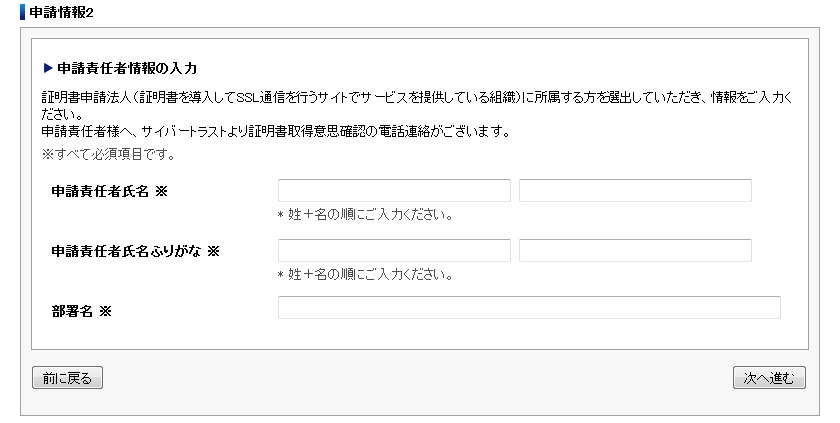The image size is (840, 423).
Task: Click the 姓+名 hint below the name fields
Action: (x=365, y=215)
